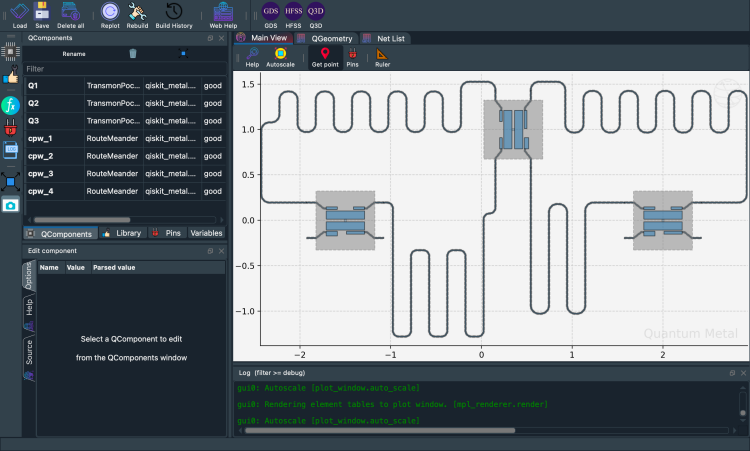Click the thumbs-up sidebar icon
750x451 pixels.
(11, 76)
